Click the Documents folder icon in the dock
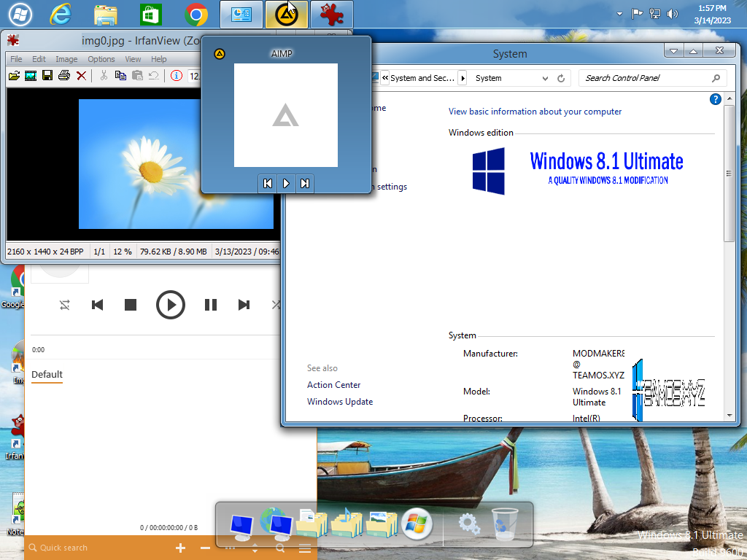 click(x=311, y=523)
